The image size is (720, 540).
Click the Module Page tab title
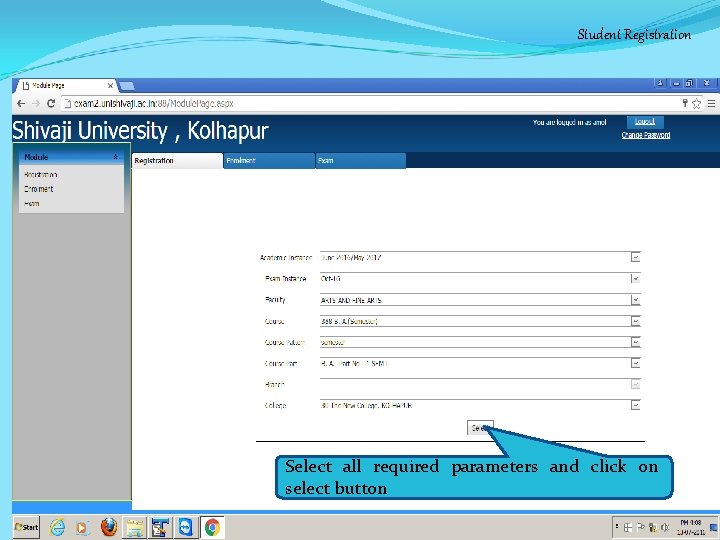(48, 86)
